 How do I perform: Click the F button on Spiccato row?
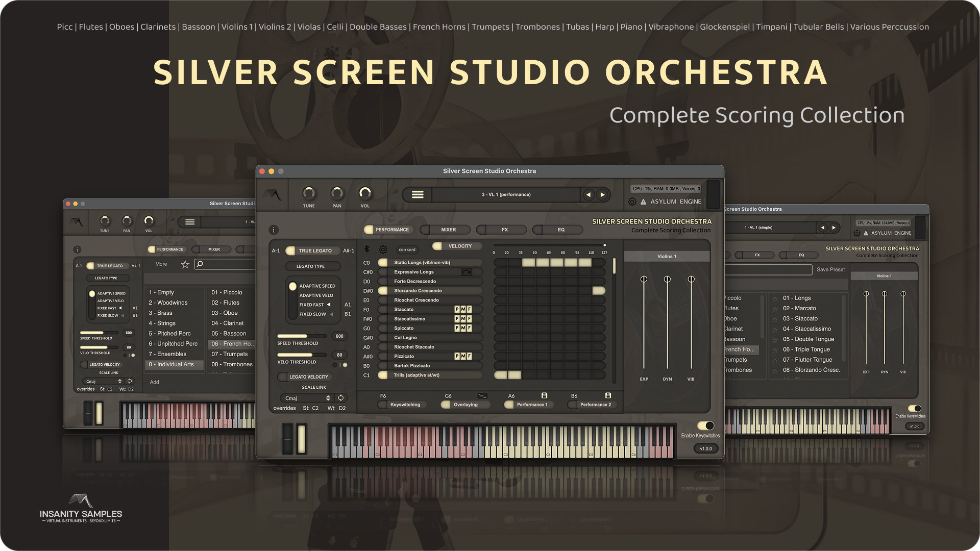tap(469, 328)
